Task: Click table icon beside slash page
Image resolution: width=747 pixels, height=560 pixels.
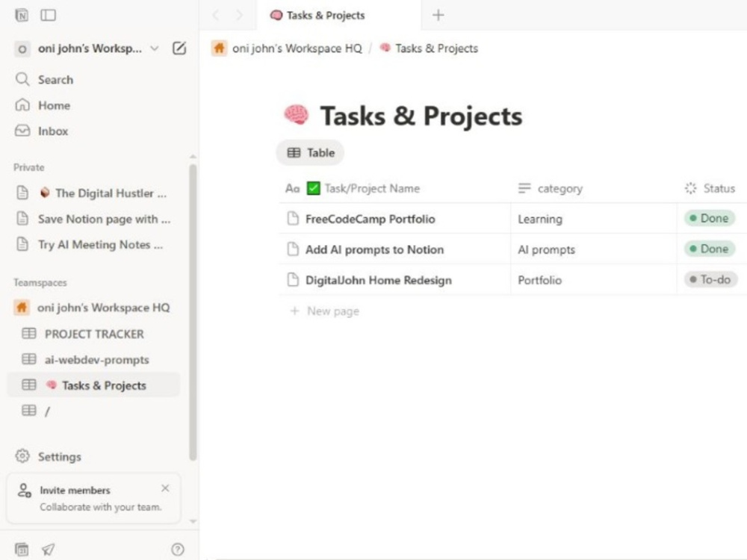Action: (x=29, y=411)
